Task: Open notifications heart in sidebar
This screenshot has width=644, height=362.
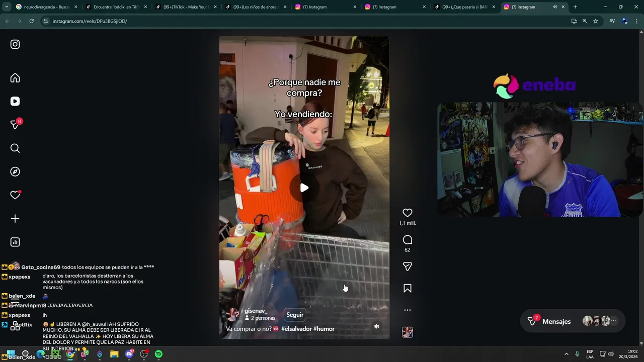Action: point(15,195)
